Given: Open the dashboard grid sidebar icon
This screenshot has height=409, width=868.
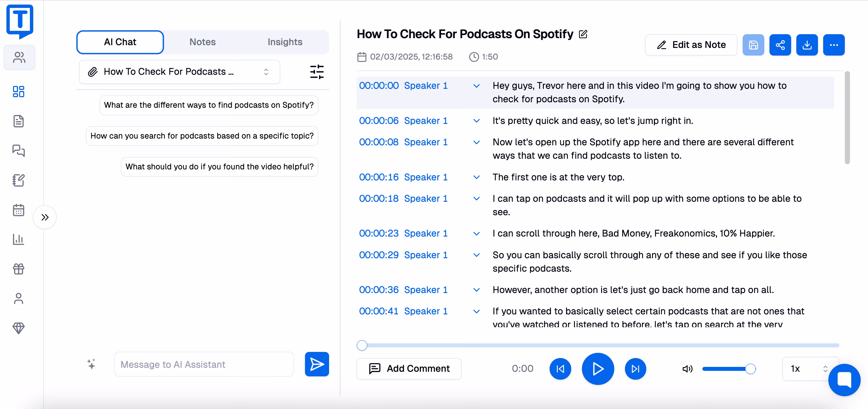Looking at the screenshot, I should click(x=19, y=91).
